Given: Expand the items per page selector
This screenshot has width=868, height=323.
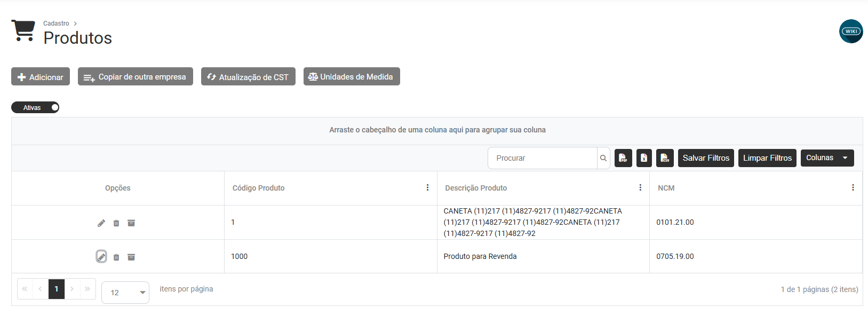Looking at the screenshot, I should (125, 293).
